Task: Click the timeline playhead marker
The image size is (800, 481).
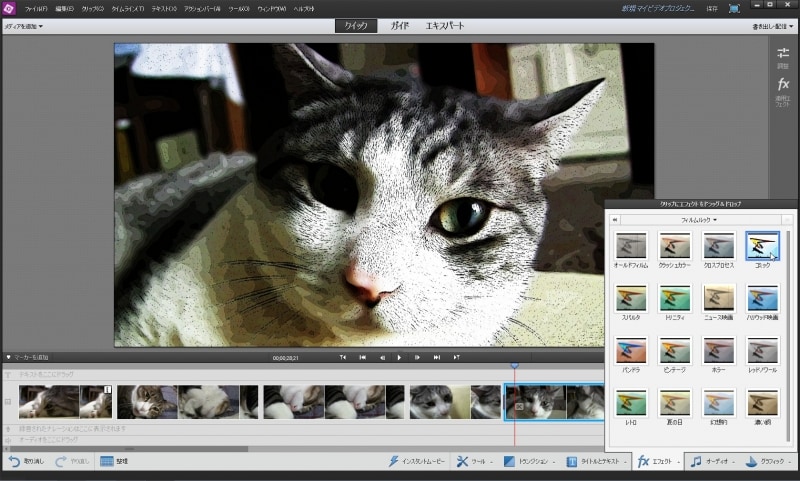Action: (x=514, y=366)
